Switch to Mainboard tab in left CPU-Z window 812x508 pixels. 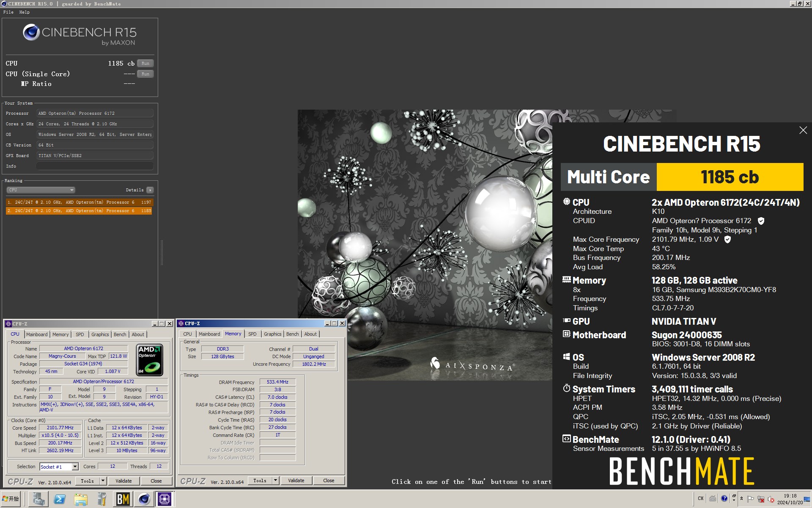click(x=37, y=334)
